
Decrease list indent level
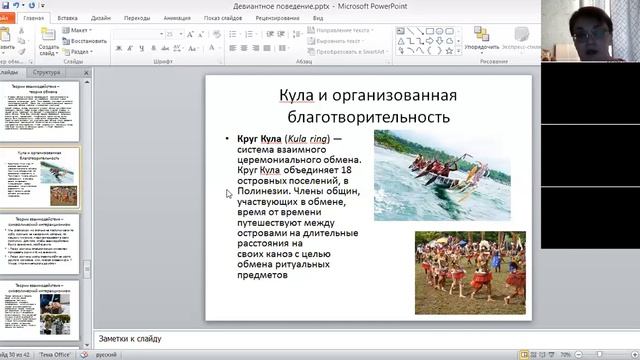pos(270,34)
